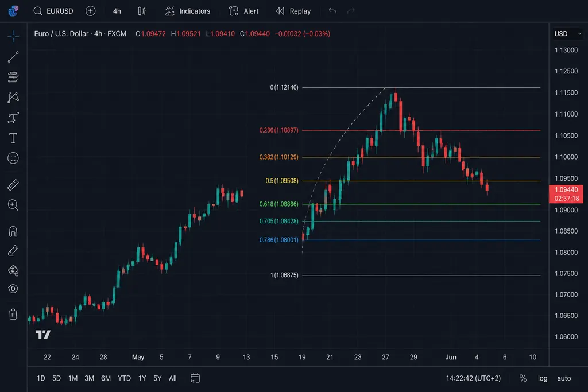The height and width of the screenshot is (392, 588).
Task: Click the May date on time axis
Action: [x=138, y=357]
